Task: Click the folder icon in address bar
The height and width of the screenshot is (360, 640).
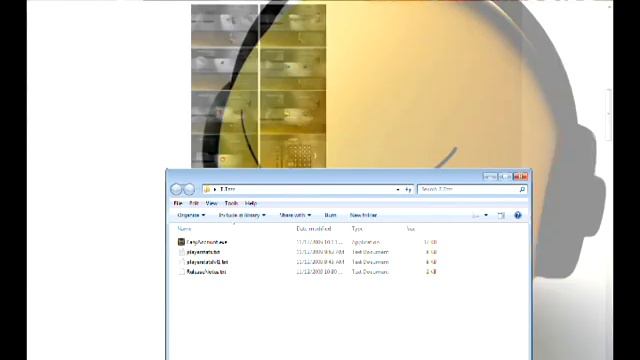Action: [207, 189]
